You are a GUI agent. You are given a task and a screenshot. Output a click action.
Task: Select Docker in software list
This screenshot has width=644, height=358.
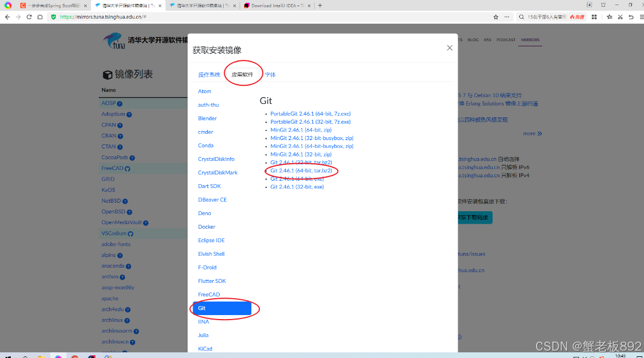pyautogui.click(x=207, y=226)
